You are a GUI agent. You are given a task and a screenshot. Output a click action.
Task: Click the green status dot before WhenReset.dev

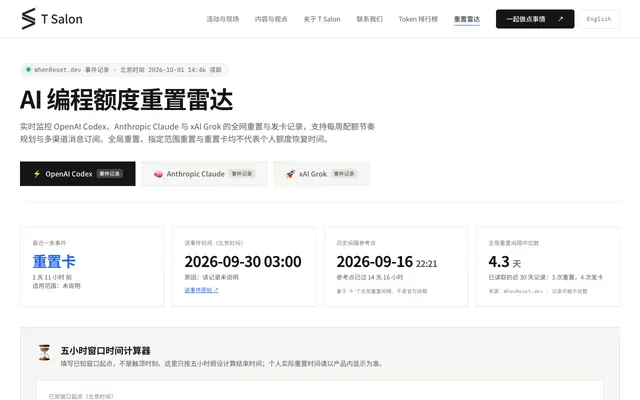(x=28, y=69)
